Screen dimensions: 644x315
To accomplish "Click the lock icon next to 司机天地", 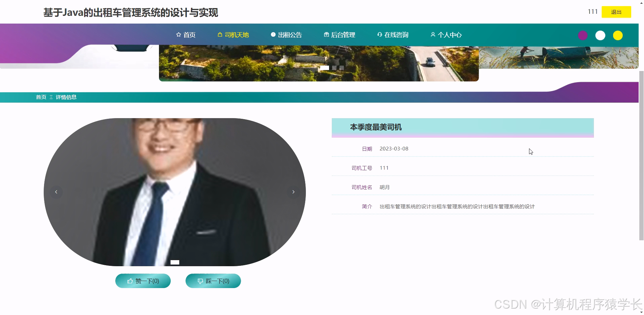I will [219, 34].
